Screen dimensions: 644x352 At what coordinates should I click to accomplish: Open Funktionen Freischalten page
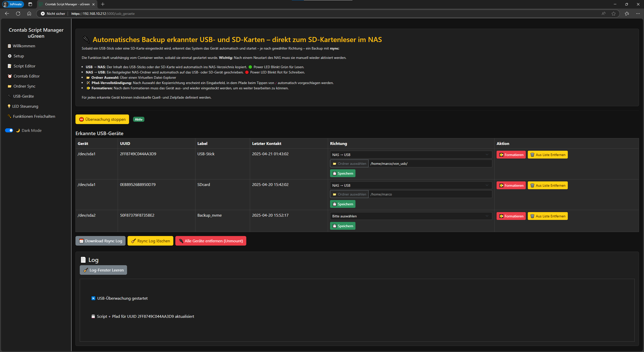coord(31,116)
